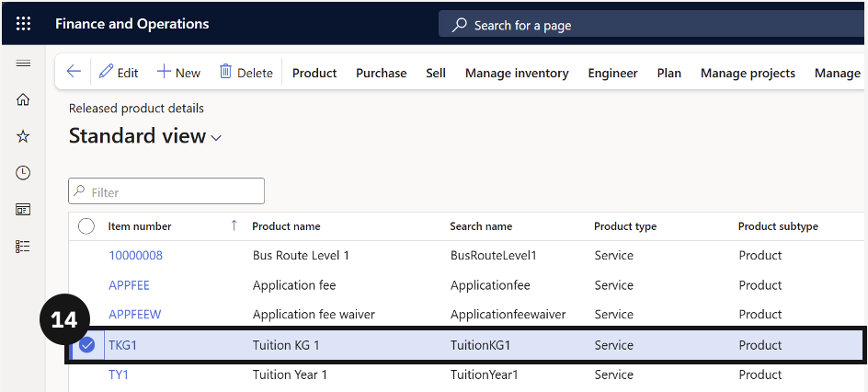Click the Released product details breadcrumb

136,109
